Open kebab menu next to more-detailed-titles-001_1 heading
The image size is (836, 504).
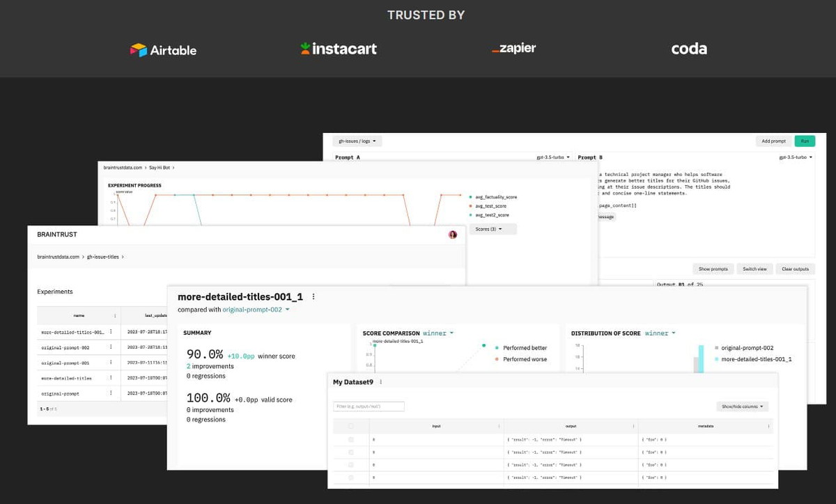click(313, 297)
